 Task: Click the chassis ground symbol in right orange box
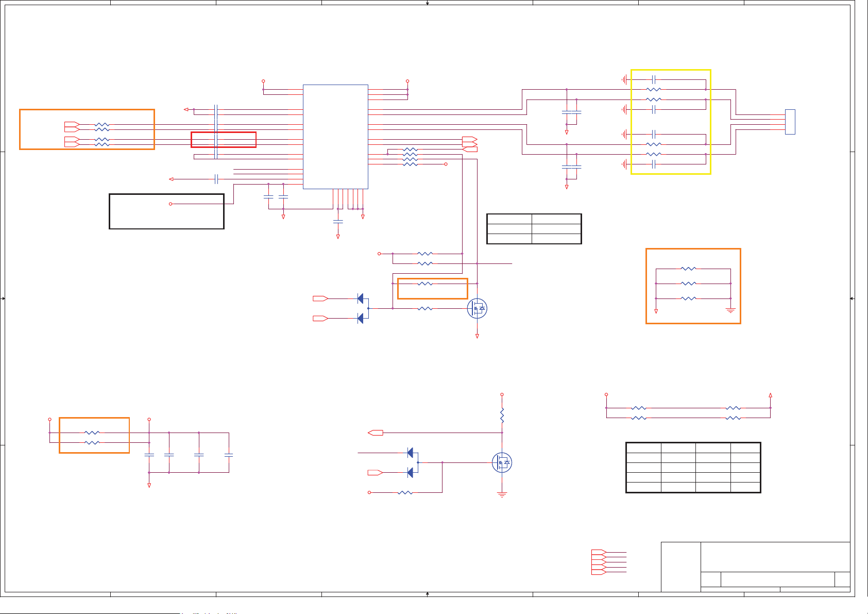[x=730, y=310]
